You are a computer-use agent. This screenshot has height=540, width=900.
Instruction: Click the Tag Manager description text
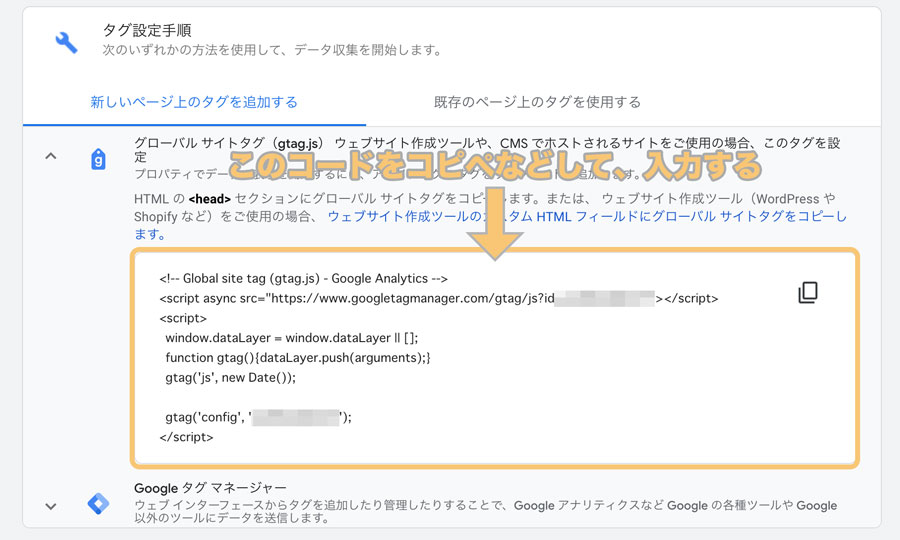[x=486, y=511]
